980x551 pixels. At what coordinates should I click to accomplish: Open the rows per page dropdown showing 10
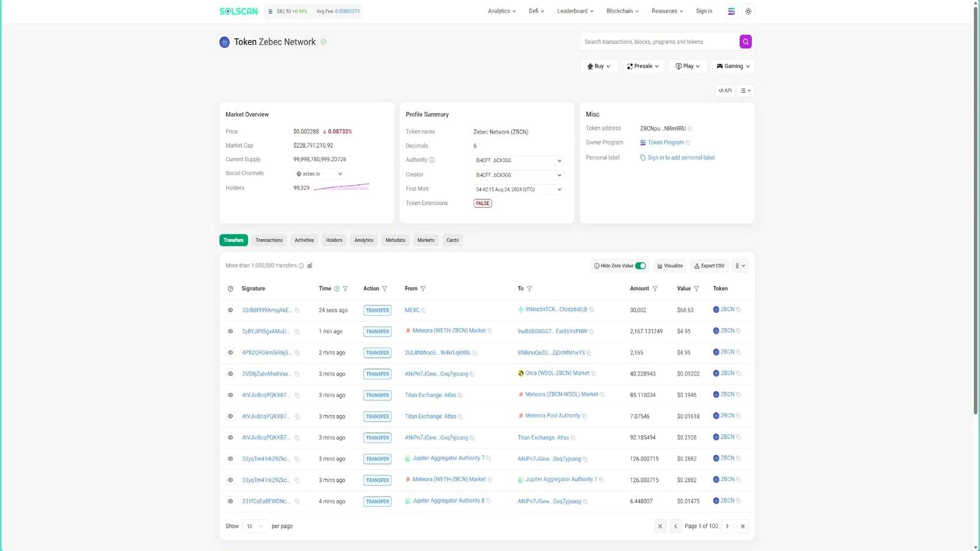tap(254, 526)
